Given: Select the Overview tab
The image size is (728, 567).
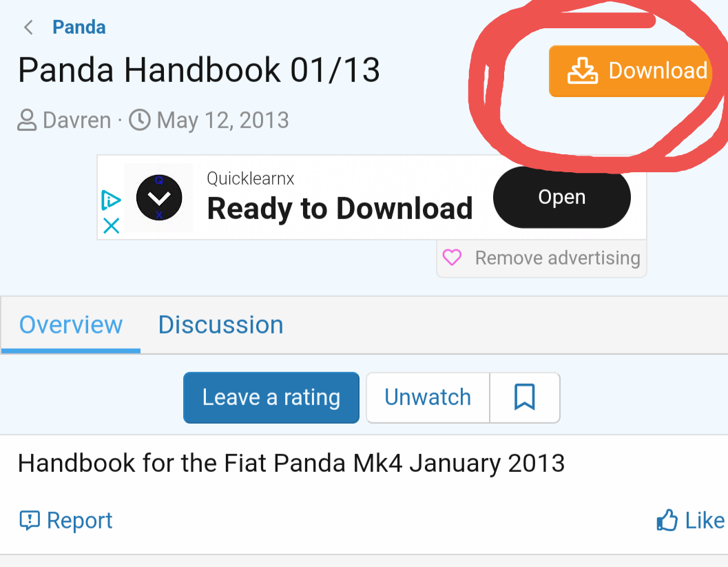Looking at the screenshot, I should 70,325.
